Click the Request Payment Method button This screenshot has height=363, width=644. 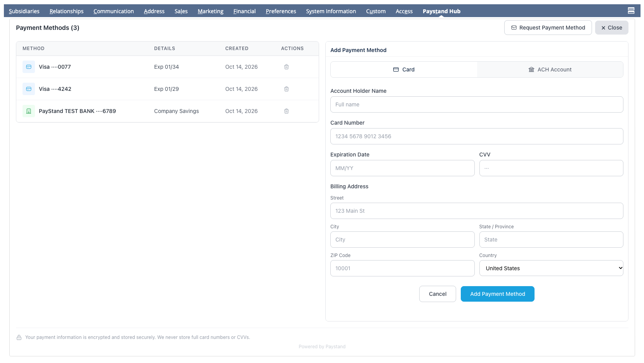548,28
